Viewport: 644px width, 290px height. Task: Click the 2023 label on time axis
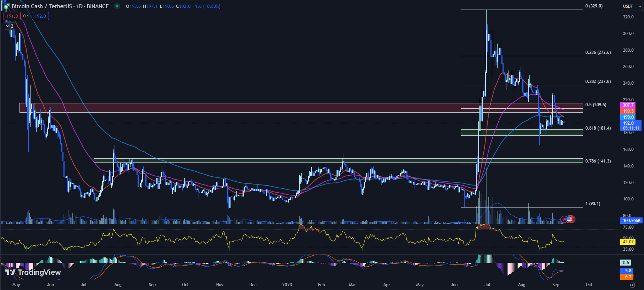click(287, 285)
